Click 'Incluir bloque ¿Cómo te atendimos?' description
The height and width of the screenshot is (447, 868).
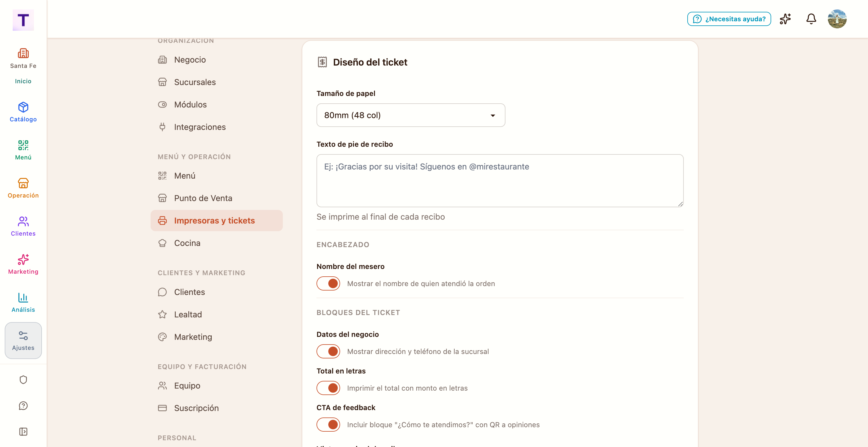(443, 425)
